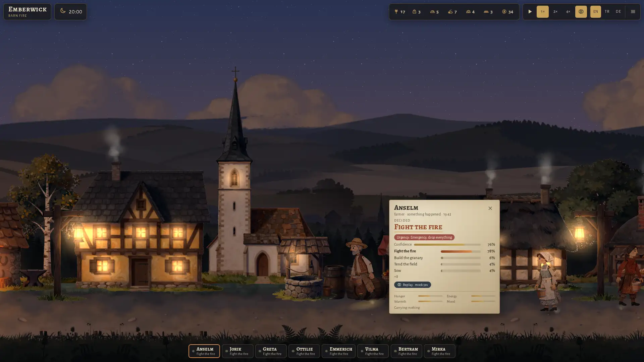644x362 pixels.
Task: Click the Confidence progress bar
Action: (447, 245)
